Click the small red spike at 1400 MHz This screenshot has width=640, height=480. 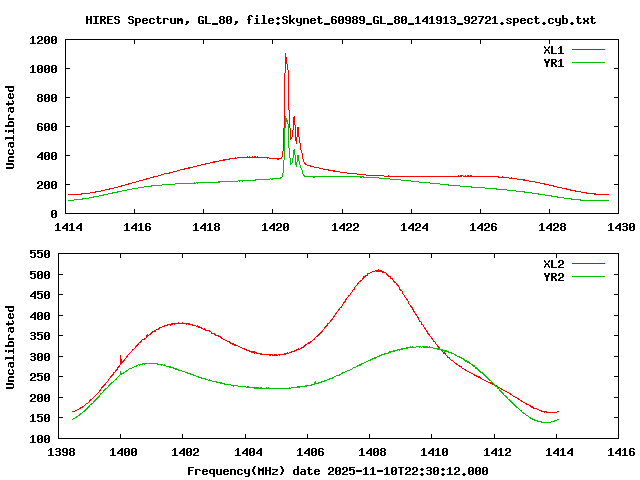[x=120, y=359]
